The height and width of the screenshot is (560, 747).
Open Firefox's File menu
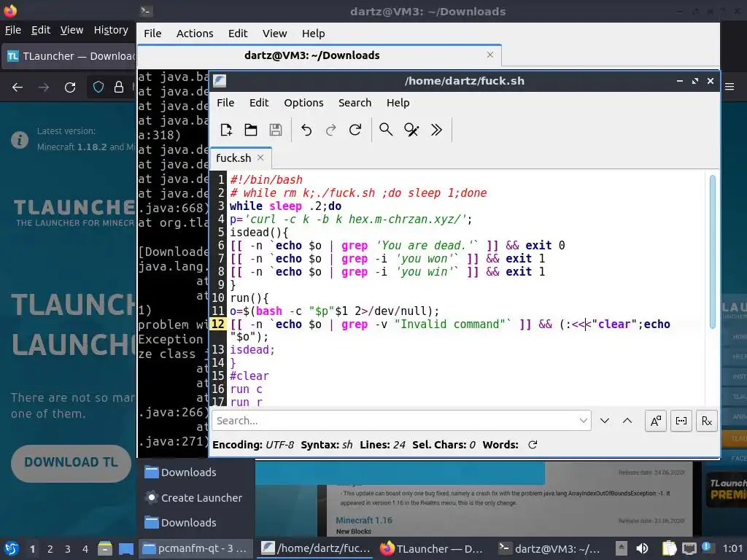pos(13,30)
